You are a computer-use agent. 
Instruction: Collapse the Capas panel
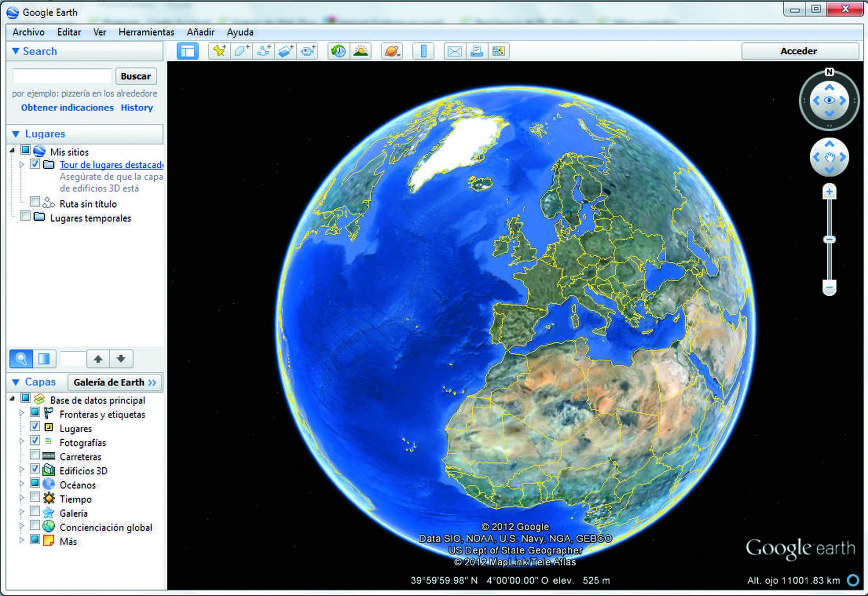click(15, 381)
